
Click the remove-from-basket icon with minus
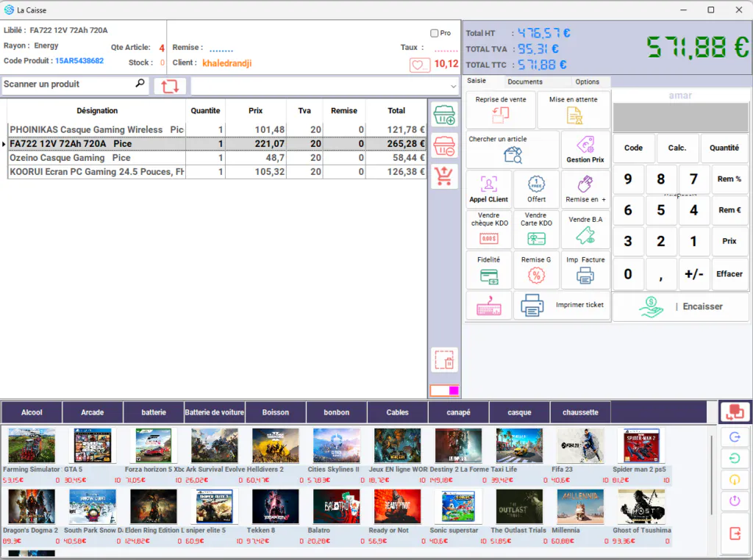pos(444,146)
